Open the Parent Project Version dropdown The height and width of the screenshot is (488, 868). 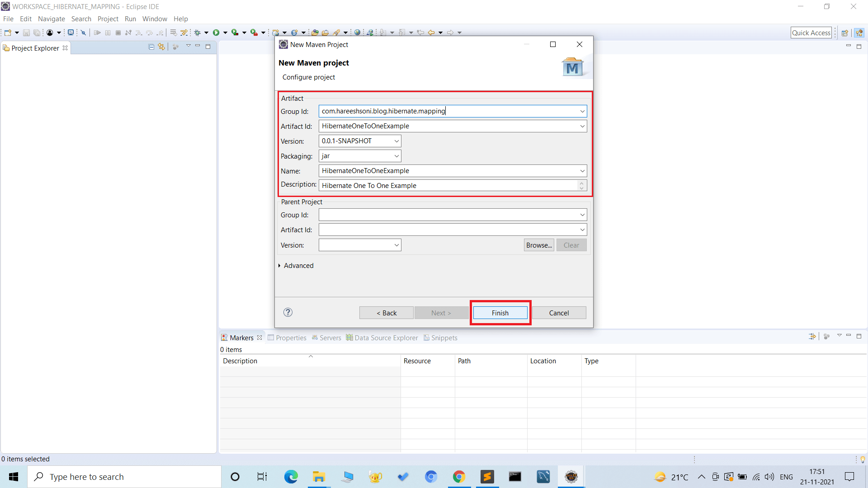[396, 245]
